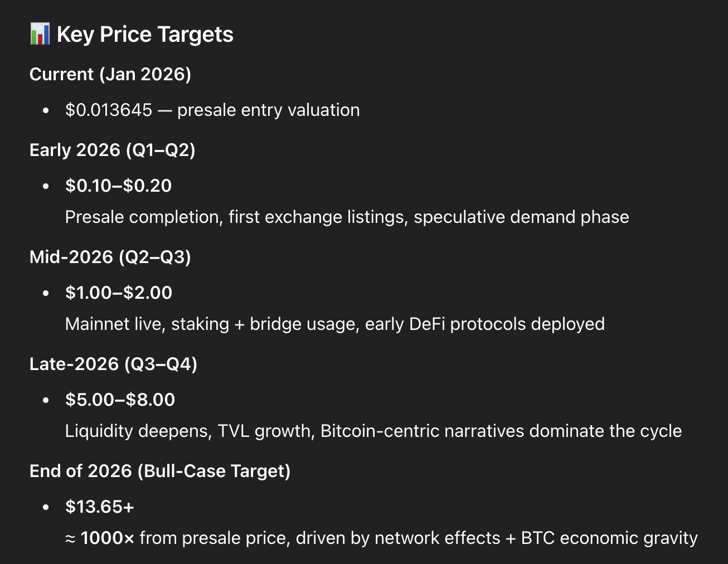
Task: Click the words BTC economic gravity
Action: tap(609, 538)
